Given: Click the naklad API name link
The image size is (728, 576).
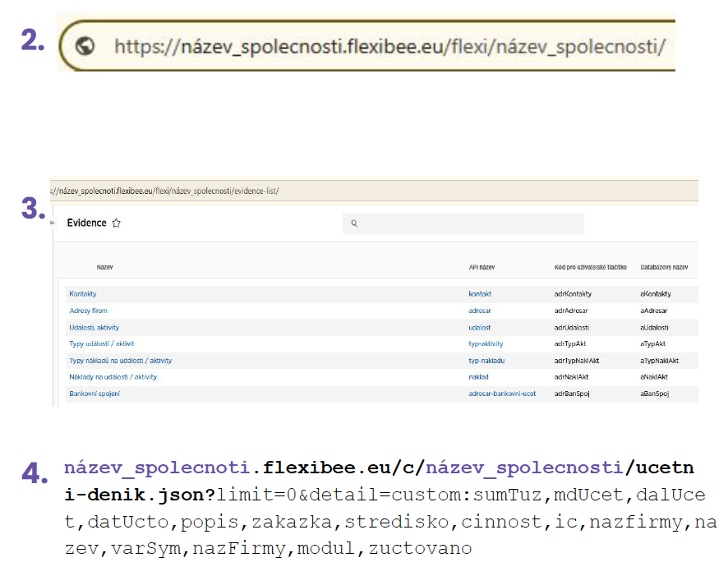Looking at the screenshot, I should [478, 377].
